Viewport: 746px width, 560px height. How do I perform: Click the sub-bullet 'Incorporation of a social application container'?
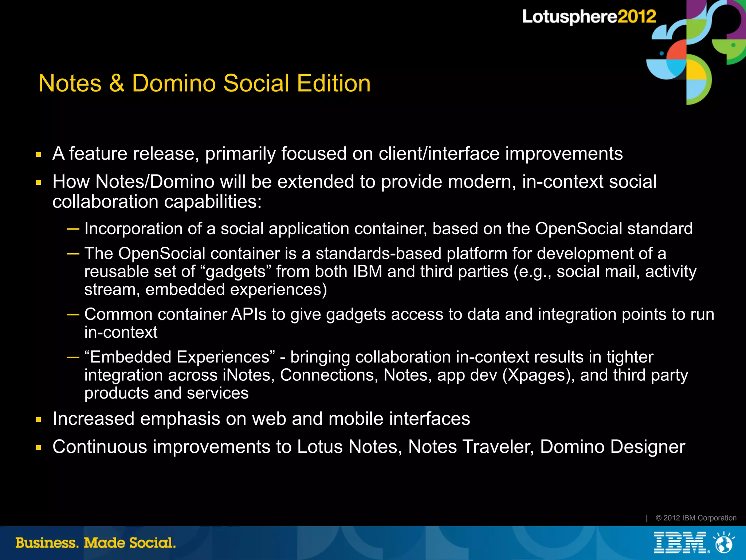click(388, 229)
